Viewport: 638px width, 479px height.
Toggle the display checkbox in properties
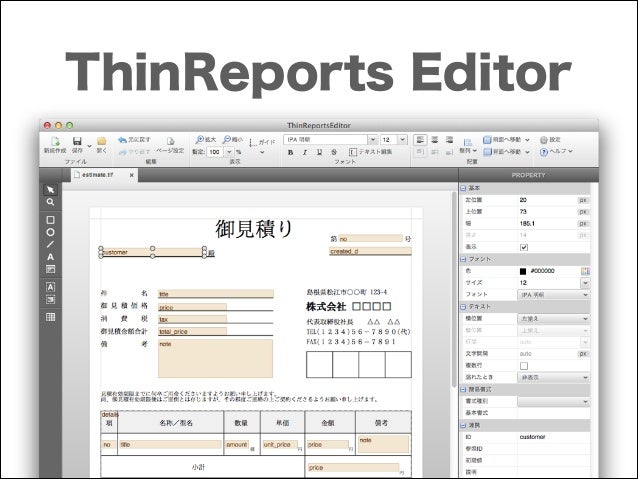[524, 247]
